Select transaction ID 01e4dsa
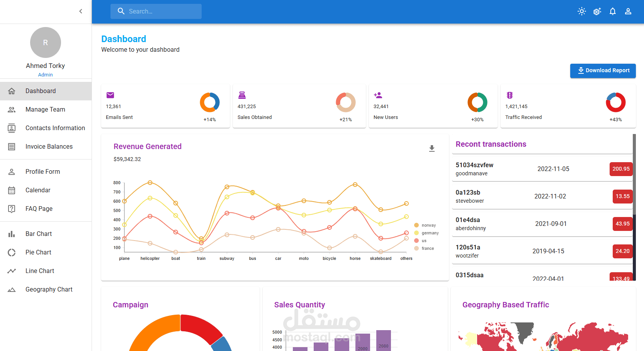This screenshot has height=351, width=644. pos(468,220)
